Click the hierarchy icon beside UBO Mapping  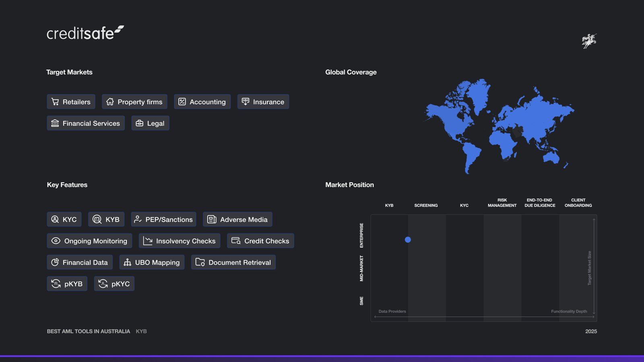pos(128,262)
